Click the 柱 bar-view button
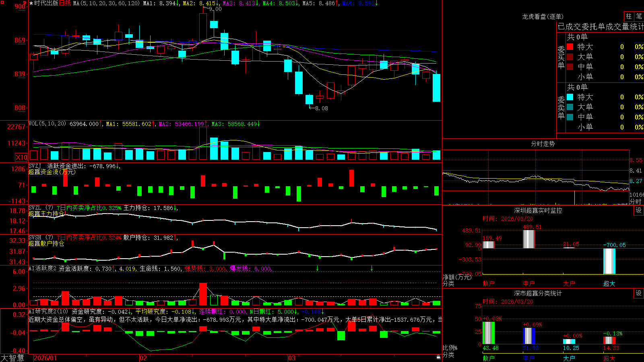 click(629, 16)
